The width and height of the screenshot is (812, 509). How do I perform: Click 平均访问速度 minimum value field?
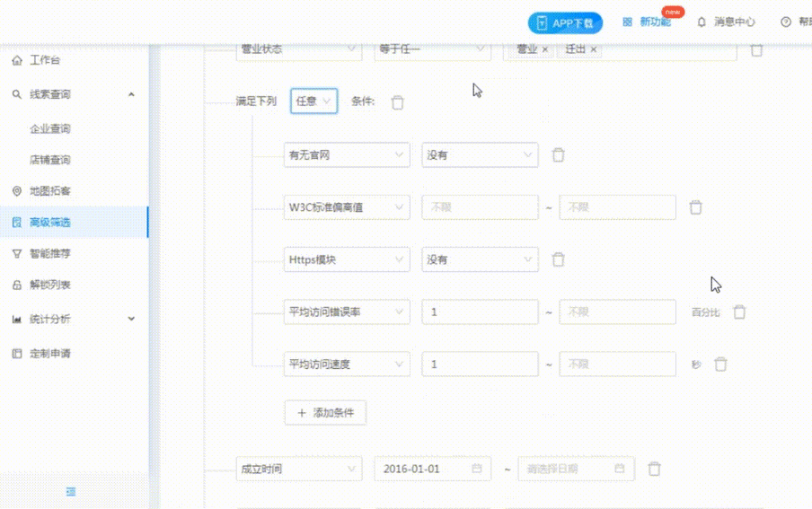[480, 364]
